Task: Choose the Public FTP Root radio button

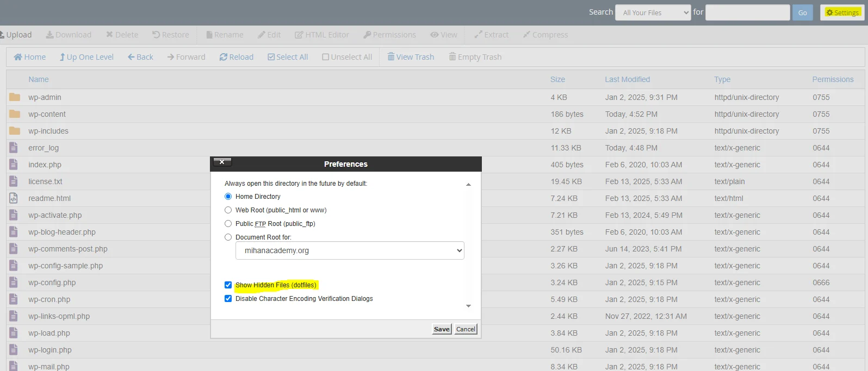Action: coord(228,224)
